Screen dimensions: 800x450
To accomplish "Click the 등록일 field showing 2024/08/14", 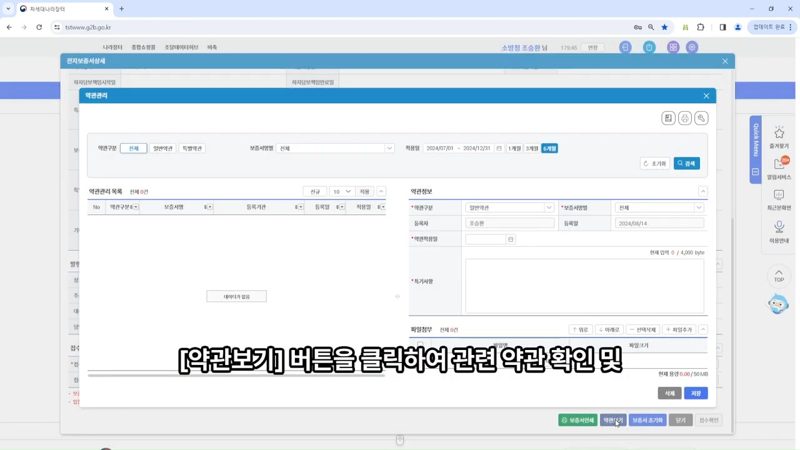I will pos(659,223).
